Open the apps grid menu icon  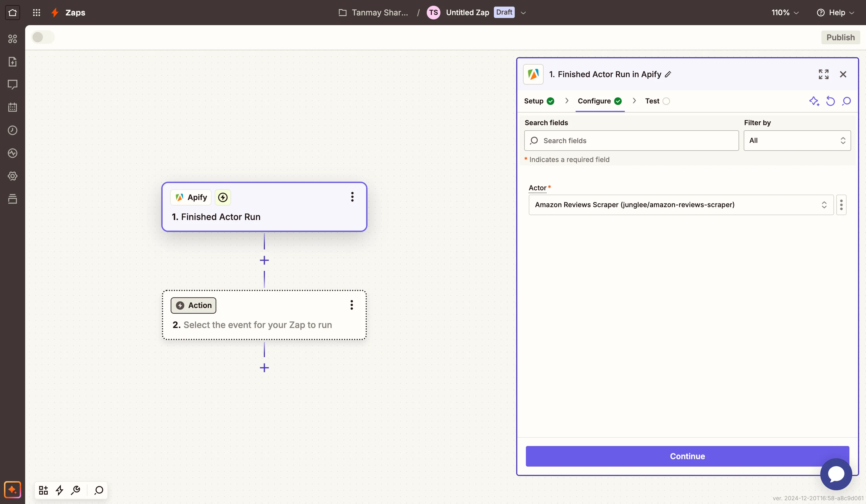(36, 12)
